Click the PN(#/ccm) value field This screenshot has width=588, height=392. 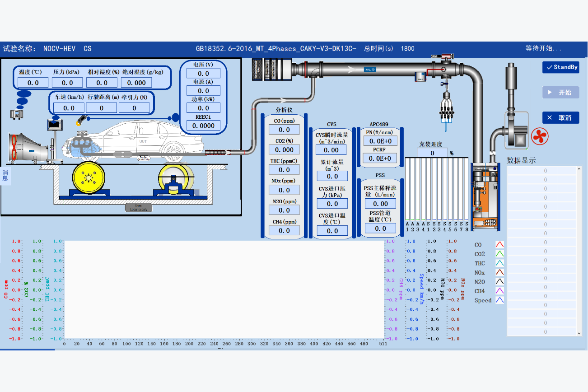click(380, 141)
